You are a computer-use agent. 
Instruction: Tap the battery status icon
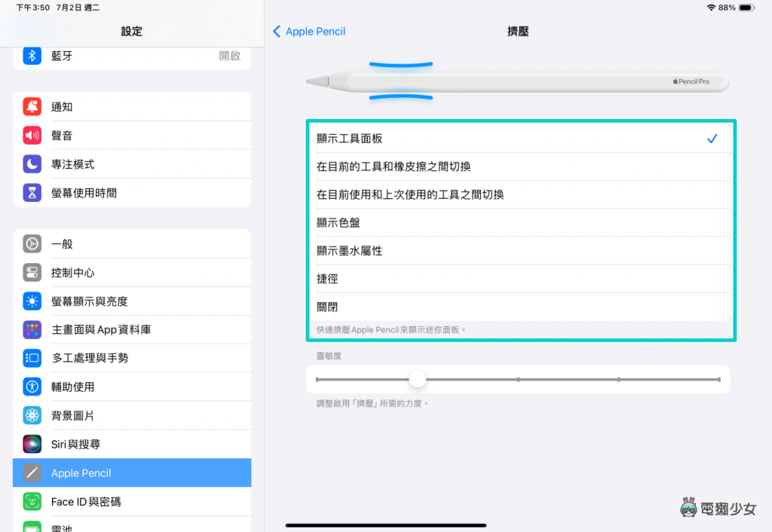746,8
